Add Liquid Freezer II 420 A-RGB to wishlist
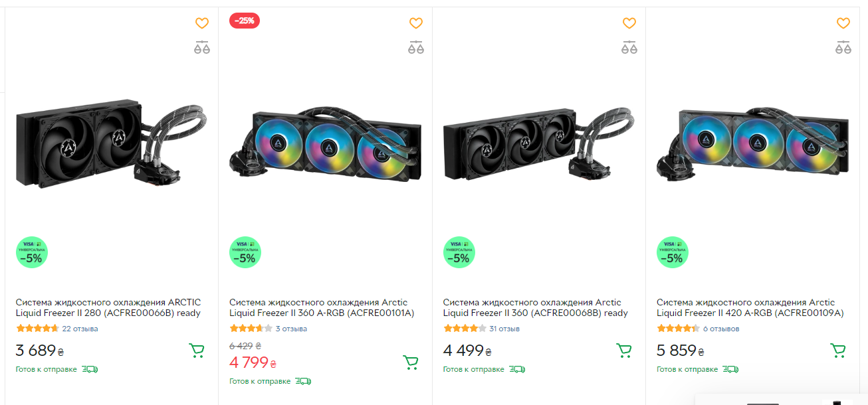The height and width of the screenshot is (405, 868). pos(843,24)
